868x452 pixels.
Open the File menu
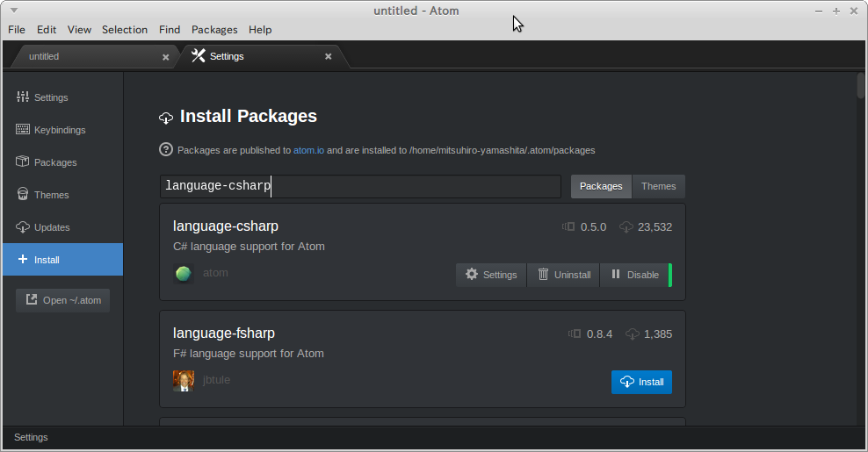pyautogui.click(x=17, y=30)
